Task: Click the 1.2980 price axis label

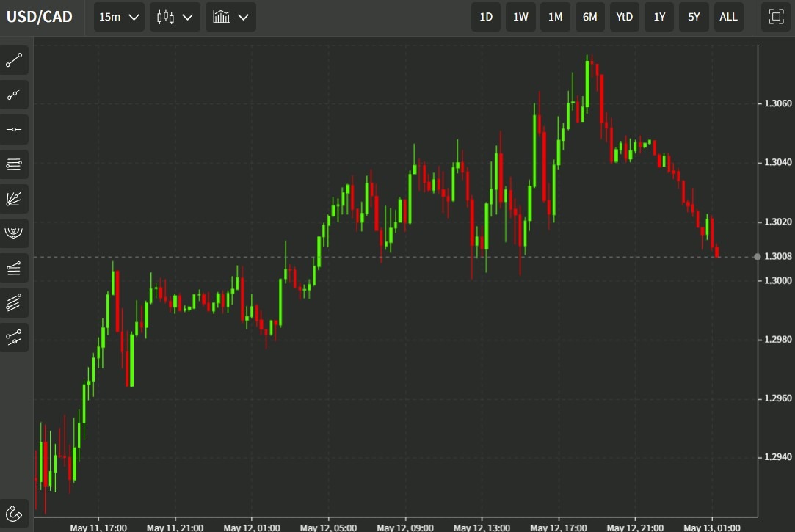Action: point(778,340)
